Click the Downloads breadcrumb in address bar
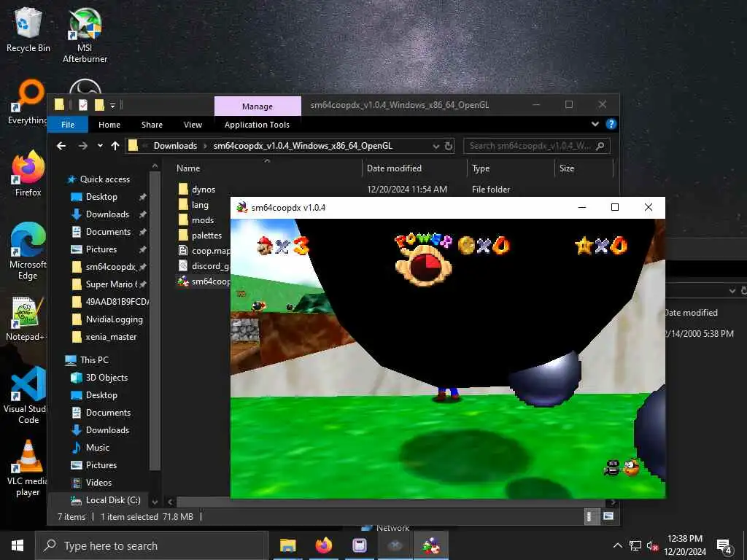Viewport: 747px width, 560px height. point(175,146)
